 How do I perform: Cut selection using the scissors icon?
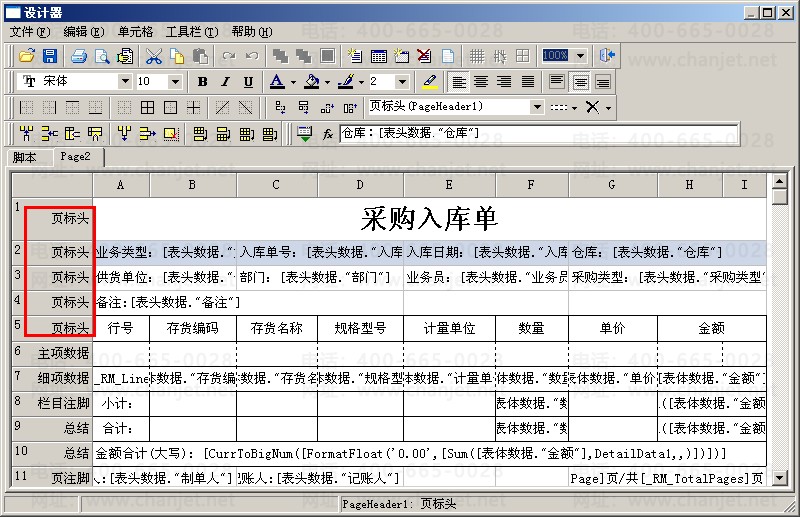pyautogui.click(x=154, y=56)
